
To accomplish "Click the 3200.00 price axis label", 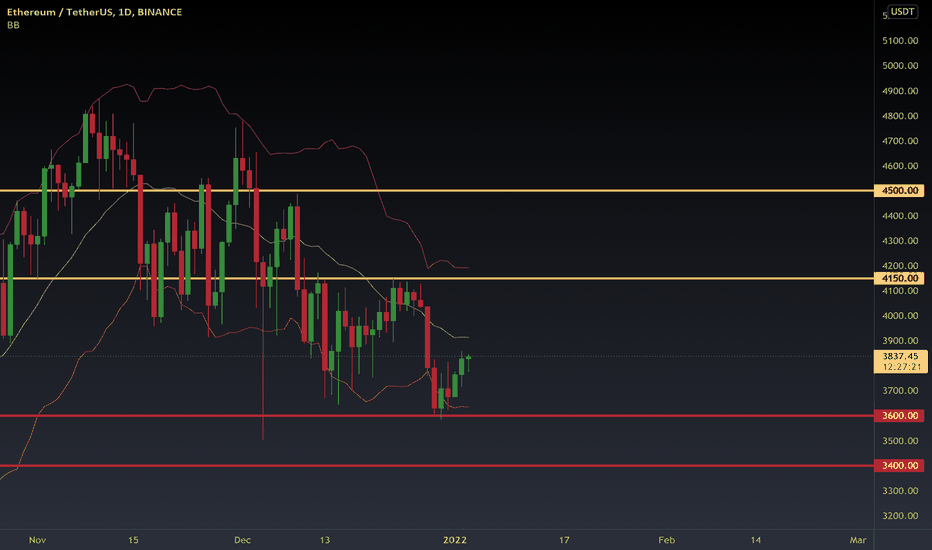I will coord(900,516).
